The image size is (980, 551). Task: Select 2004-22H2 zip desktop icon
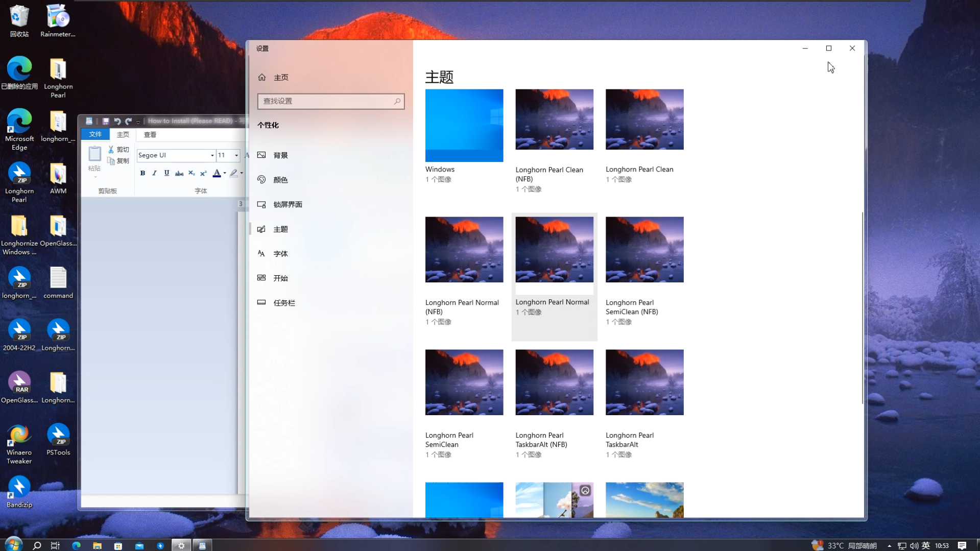point(19,335)
